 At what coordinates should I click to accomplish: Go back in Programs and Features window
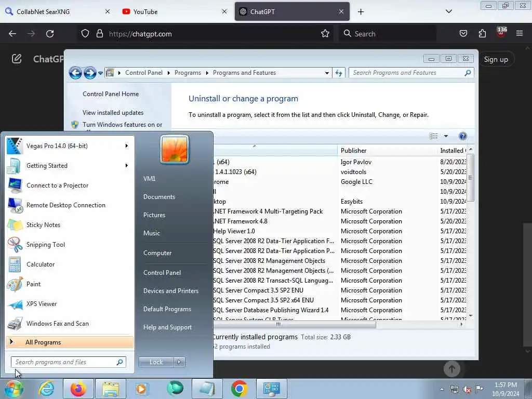pyautogui.click(x=75, y=73)
